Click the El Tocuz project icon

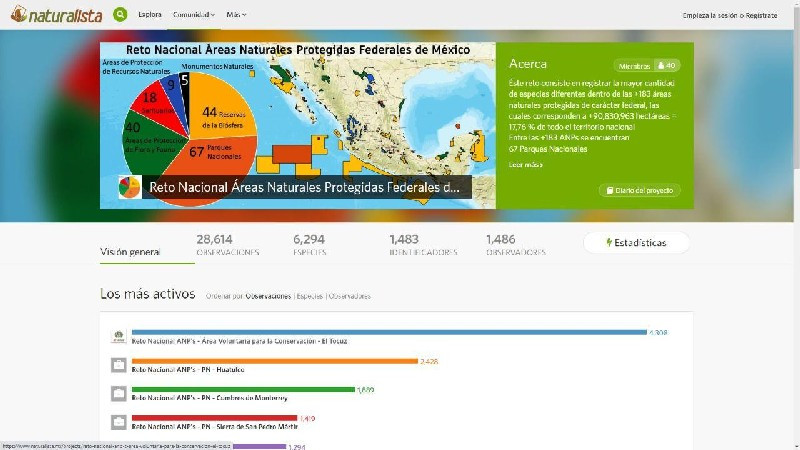pyautogui.click(x=118, y=336)
